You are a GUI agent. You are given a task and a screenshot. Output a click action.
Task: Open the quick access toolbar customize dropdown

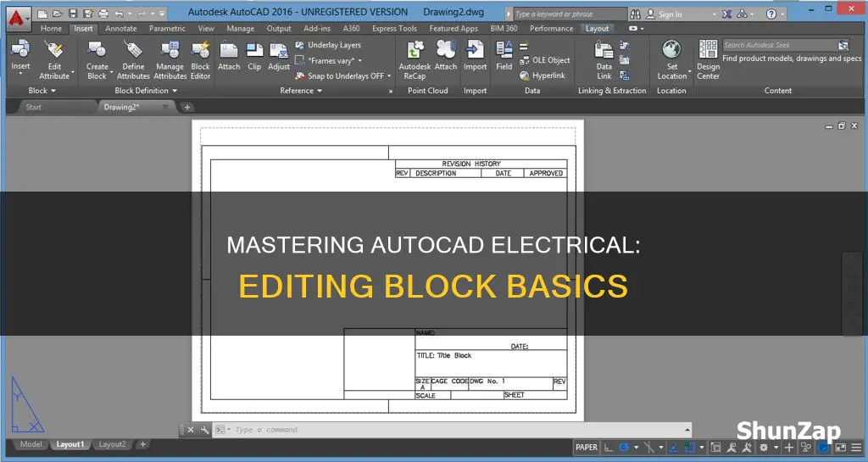(x=162, y=14)
